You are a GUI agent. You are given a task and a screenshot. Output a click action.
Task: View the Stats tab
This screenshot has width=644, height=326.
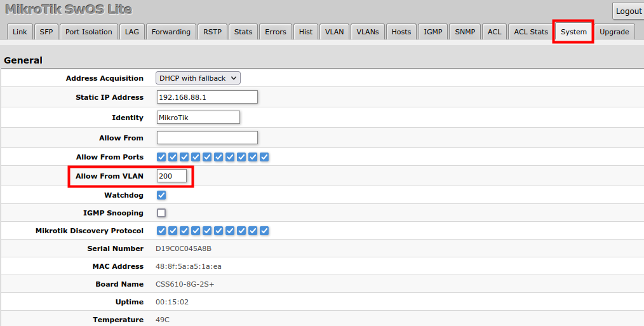pos(243,32)
